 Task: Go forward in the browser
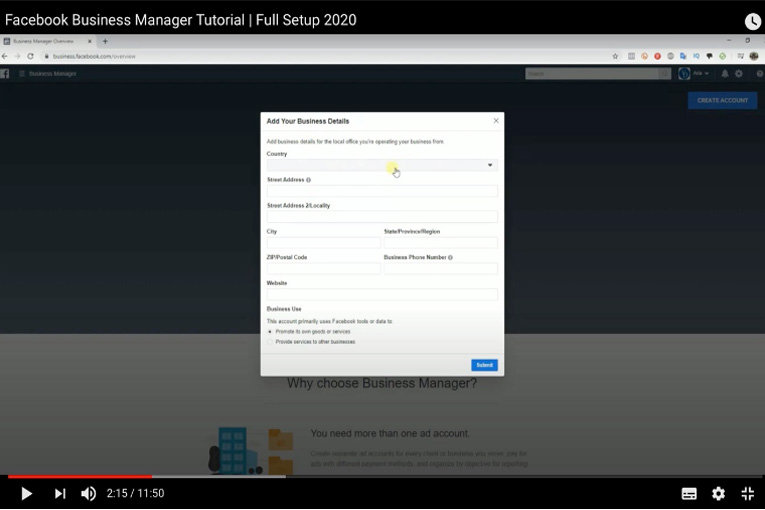(x=17, y=57)
